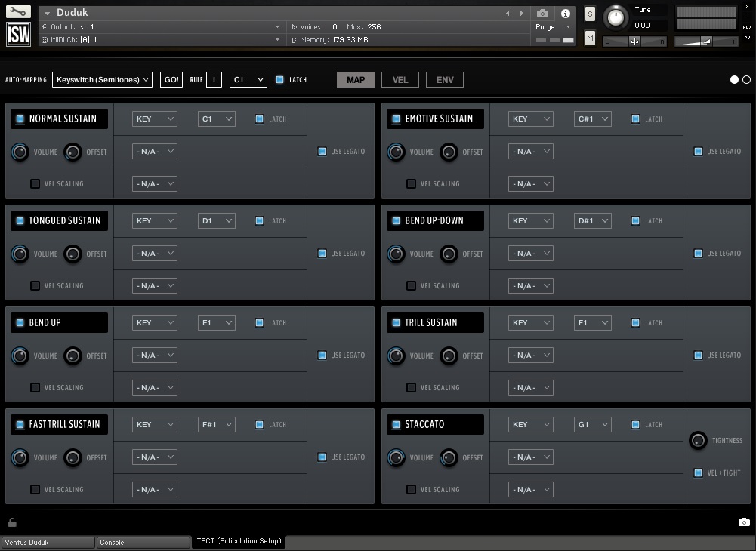Image resolution: width=756 pixels, height=551 pixels.
Task: Mute the instrument with M button
Action: coord(590,38)
